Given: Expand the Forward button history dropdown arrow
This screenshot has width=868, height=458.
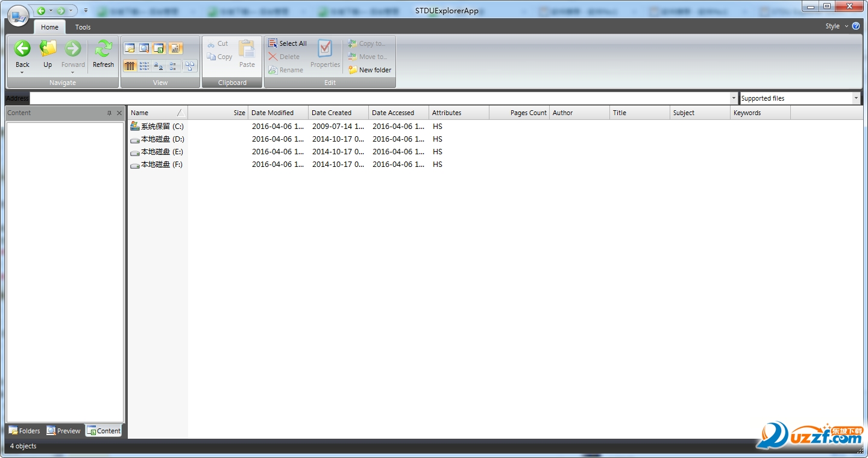Looking at the screenshot, I should click(73, 73).
